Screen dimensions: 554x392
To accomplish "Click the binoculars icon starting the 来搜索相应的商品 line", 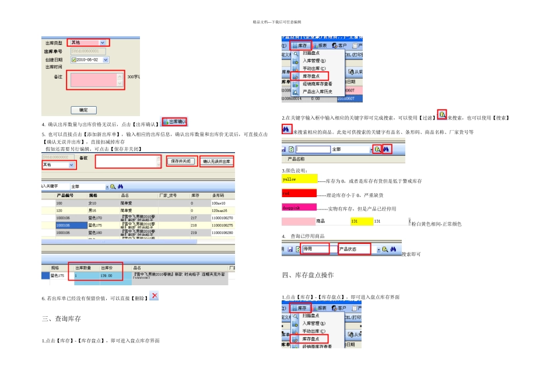I will tap(286, 129).
